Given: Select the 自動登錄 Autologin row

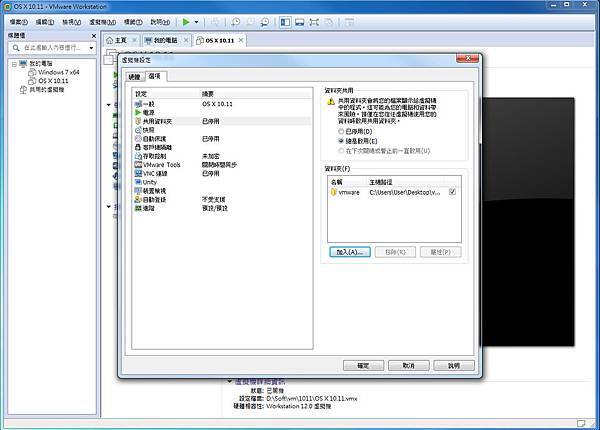Looking at the screenshot, I should [x=222, y=200].
